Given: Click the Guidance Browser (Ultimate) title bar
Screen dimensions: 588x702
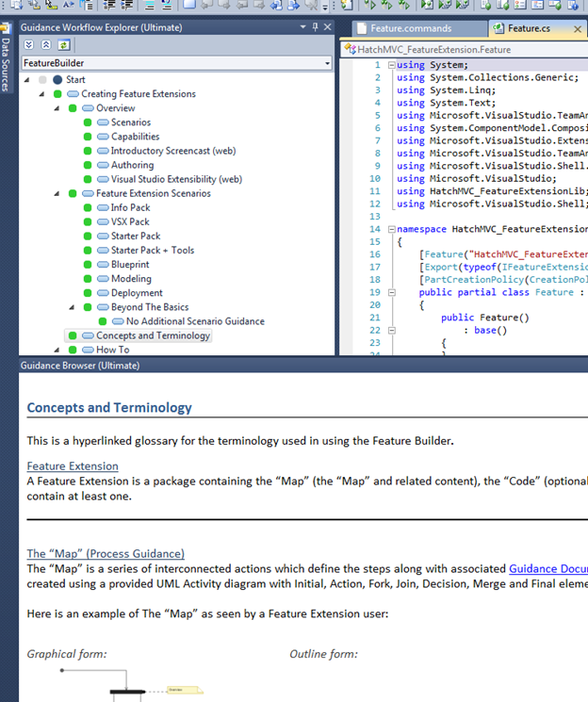Looking at the screenshot, I should click(x=303, y=366).
